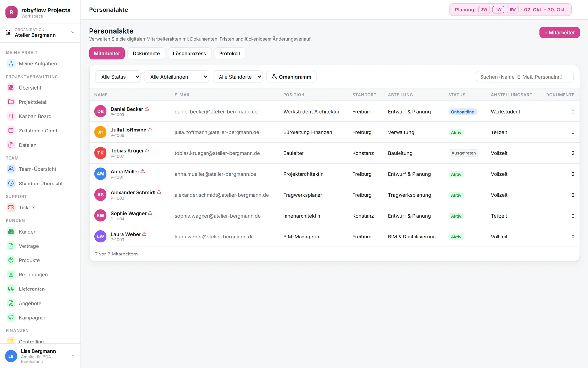This screenshot has width=588, height=368.
Task: Click the Verträge document icon
Action: 11,246
